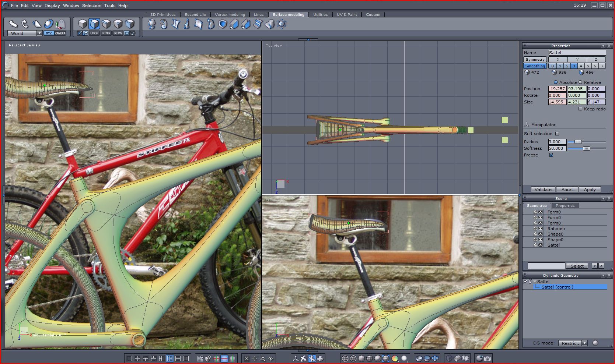Click the eye icon in bottom toolbar

[x=271, y=358]
